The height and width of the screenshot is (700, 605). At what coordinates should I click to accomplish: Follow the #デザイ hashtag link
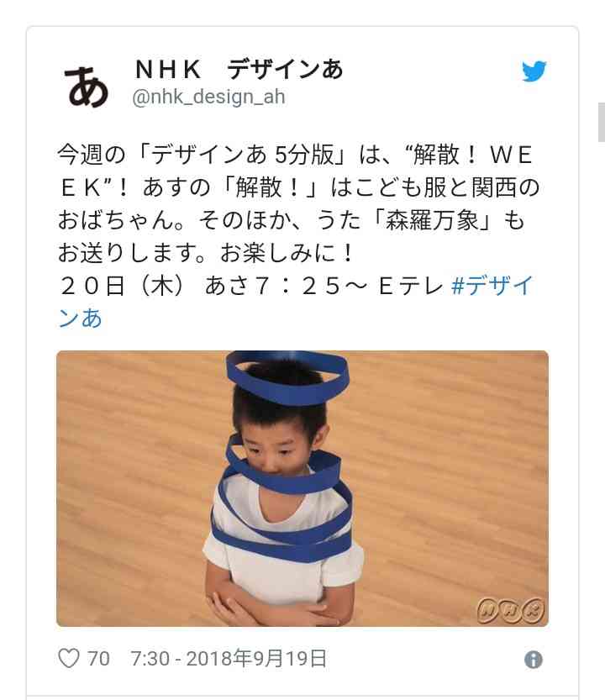click(x=492, y=286)
